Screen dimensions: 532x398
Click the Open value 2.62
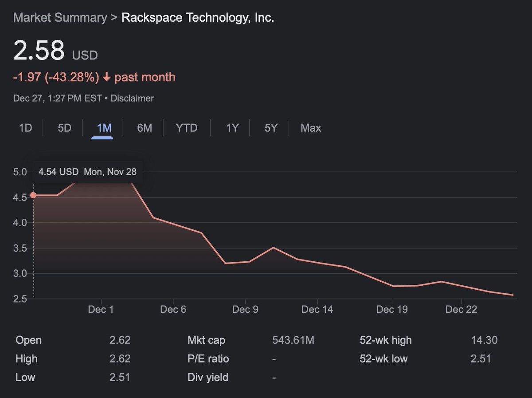(x=120, y=340)
